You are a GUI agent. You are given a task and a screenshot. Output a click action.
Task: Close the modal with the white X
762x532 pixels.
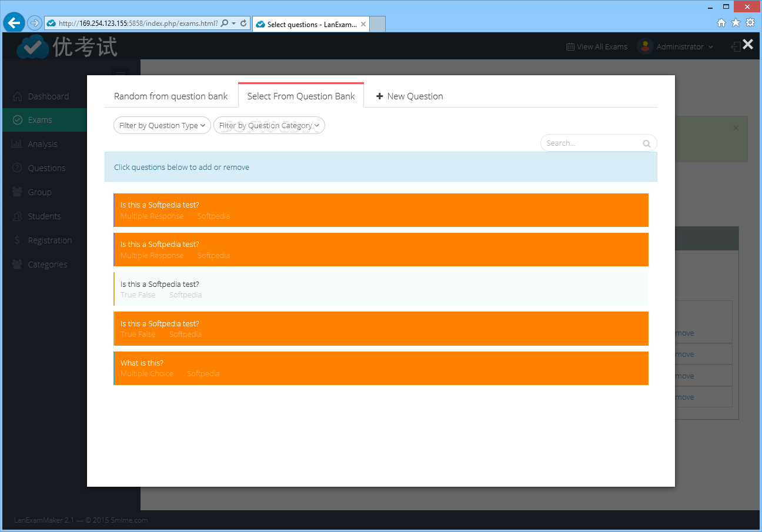pos(747,44)
